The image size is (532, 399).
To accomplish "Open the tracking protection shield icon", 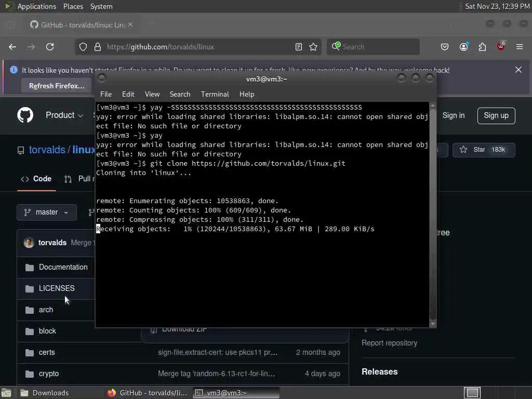I will coord(83,47).
